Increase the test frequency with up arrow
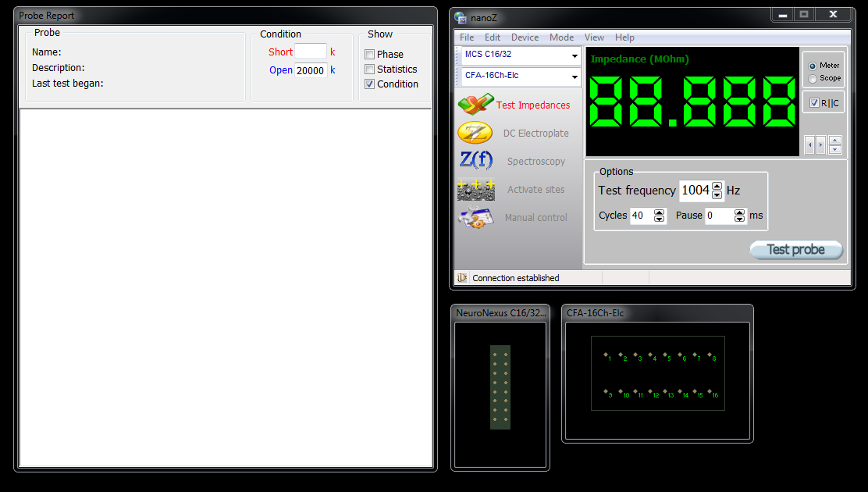The image size is (868, 492). (x=717, y=186)
